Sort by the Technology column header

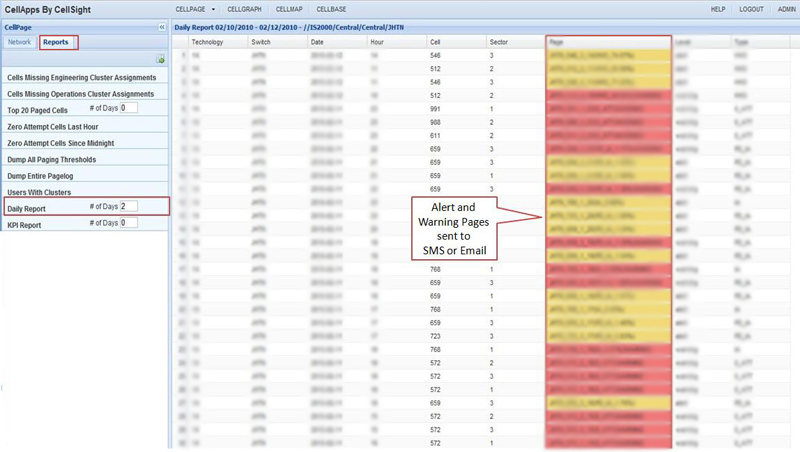(207, 43)
